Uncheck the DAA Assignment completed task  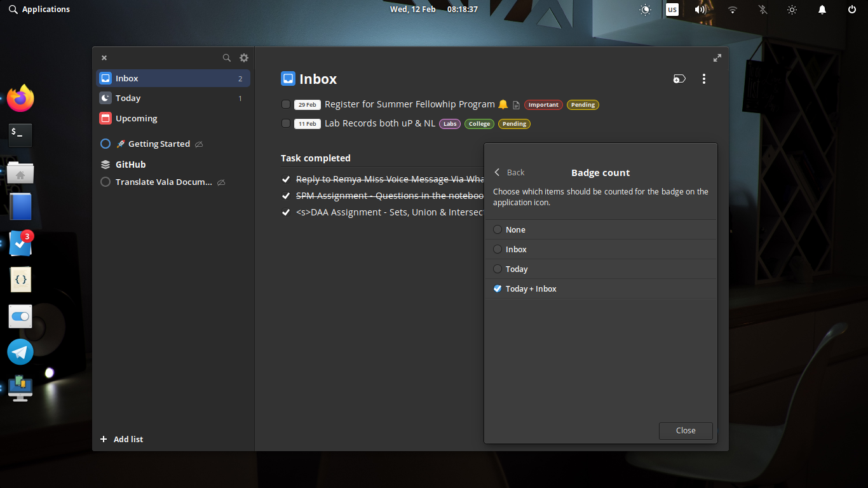(286, 212)
